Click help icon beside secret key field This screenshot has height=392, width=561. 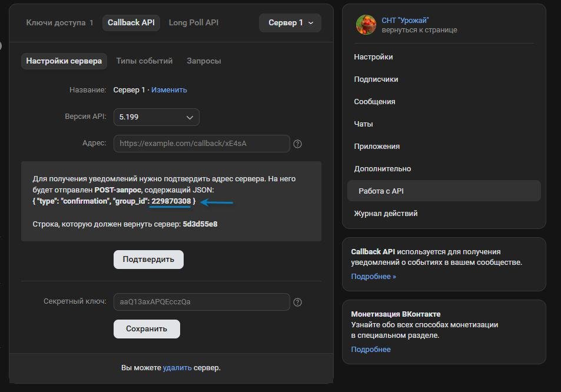point(297,302)
